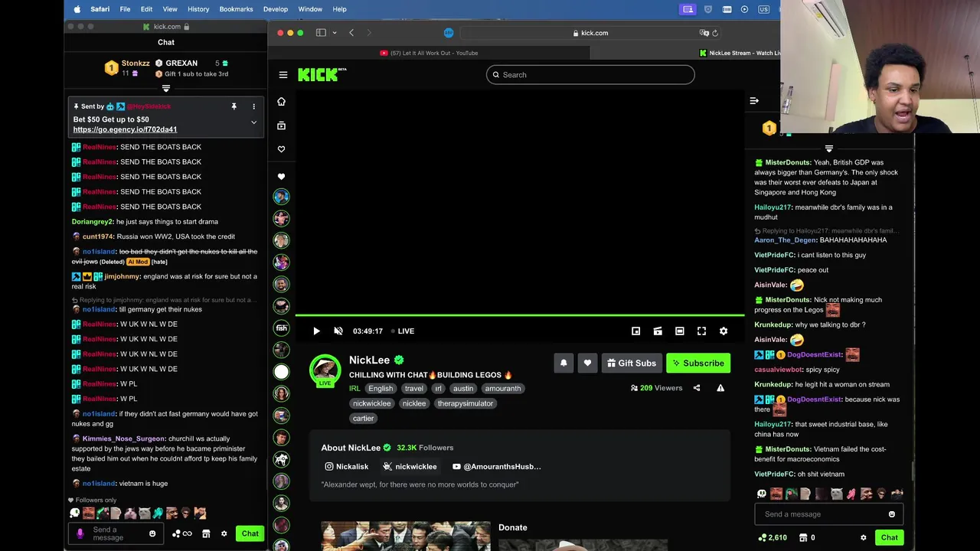
Task: Open the Apple menu
Action: (x=77, y=9)
